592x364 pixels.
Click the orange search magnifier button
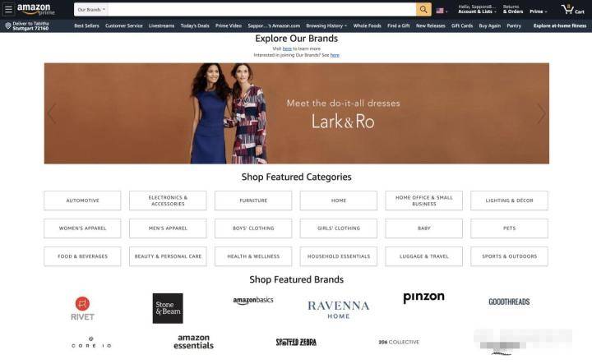[423, 9]
